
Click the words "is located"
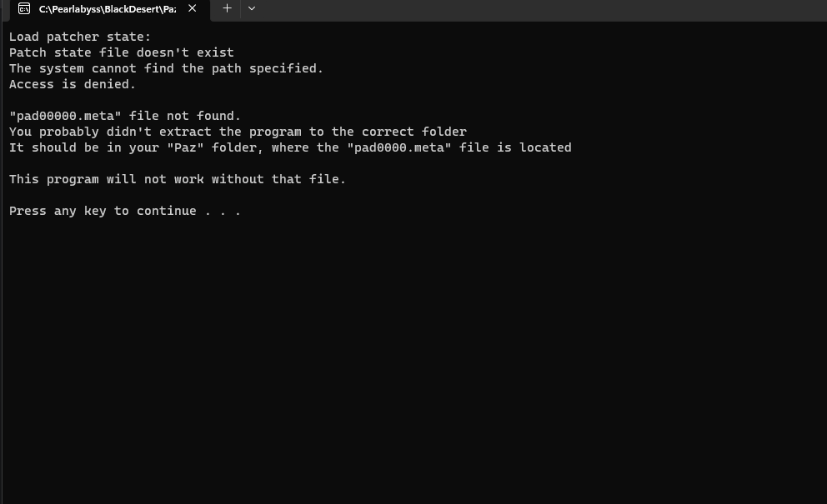(537, 147)
